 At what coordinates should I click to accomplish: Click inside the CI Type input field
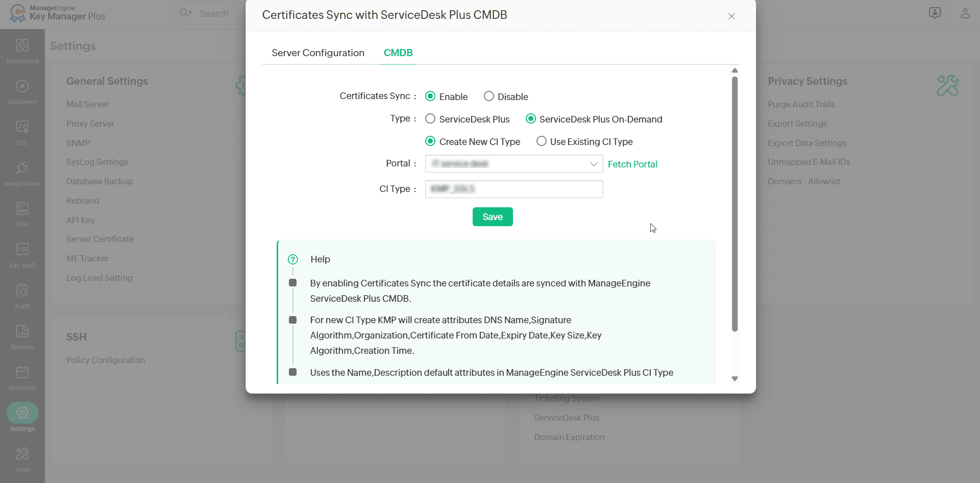click(x=513, y=189)
